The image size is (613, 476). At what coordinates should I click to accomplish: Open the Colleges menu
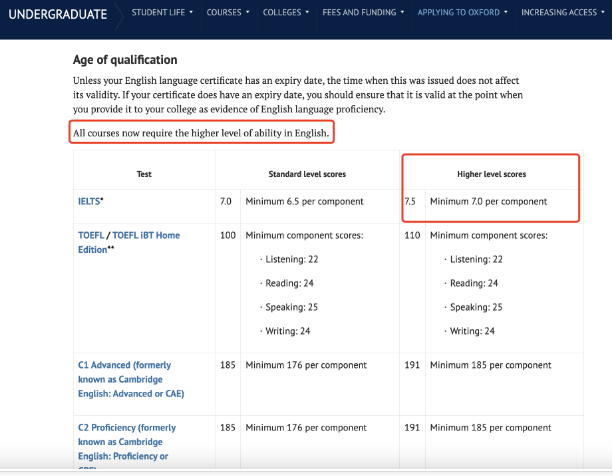coord(286,13)
